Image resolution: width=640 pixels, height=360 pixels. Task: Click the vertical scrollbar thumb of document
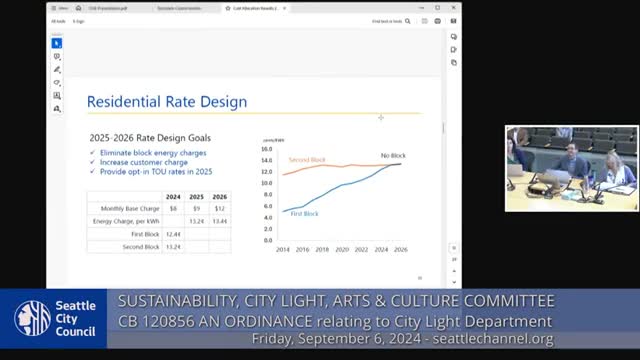(x=443, y=128)
